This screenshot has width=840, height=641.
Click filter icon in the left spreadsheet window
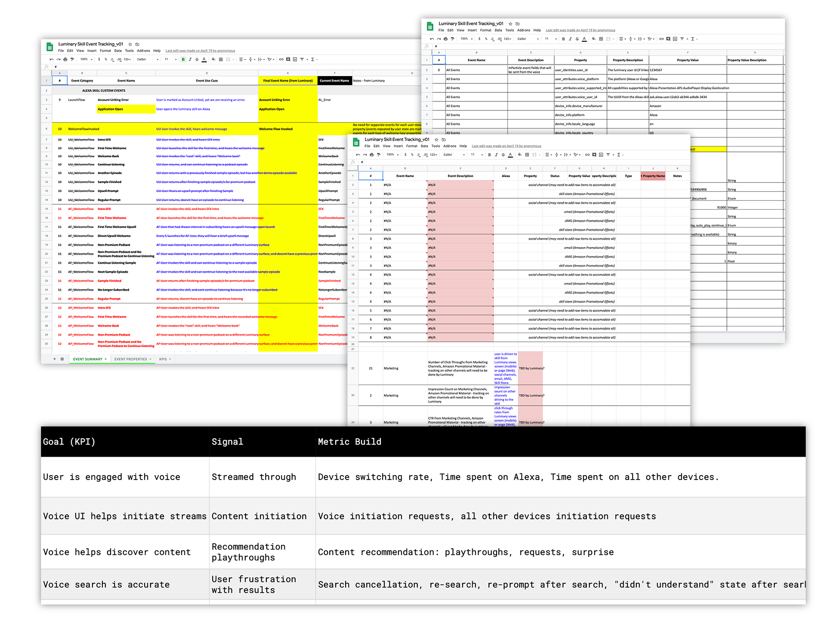[x=302, y=59]
